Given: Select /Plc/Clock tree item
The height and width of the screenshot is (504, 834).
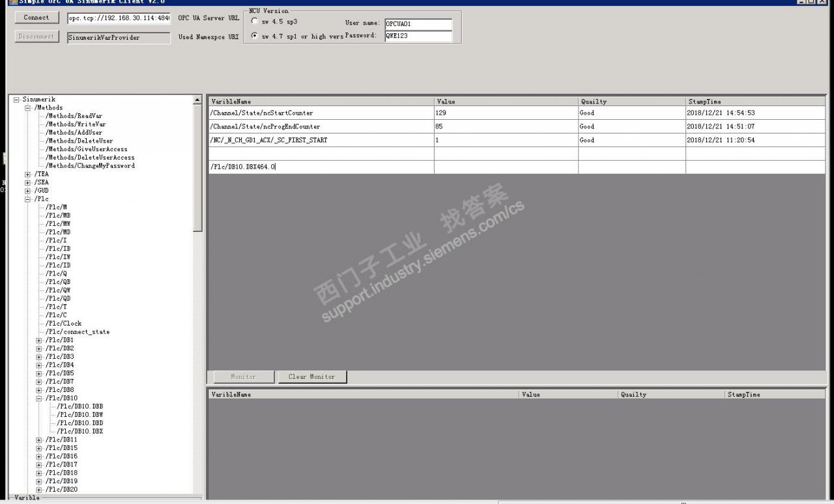Looking at the screenshot, I should pos(63,324).
